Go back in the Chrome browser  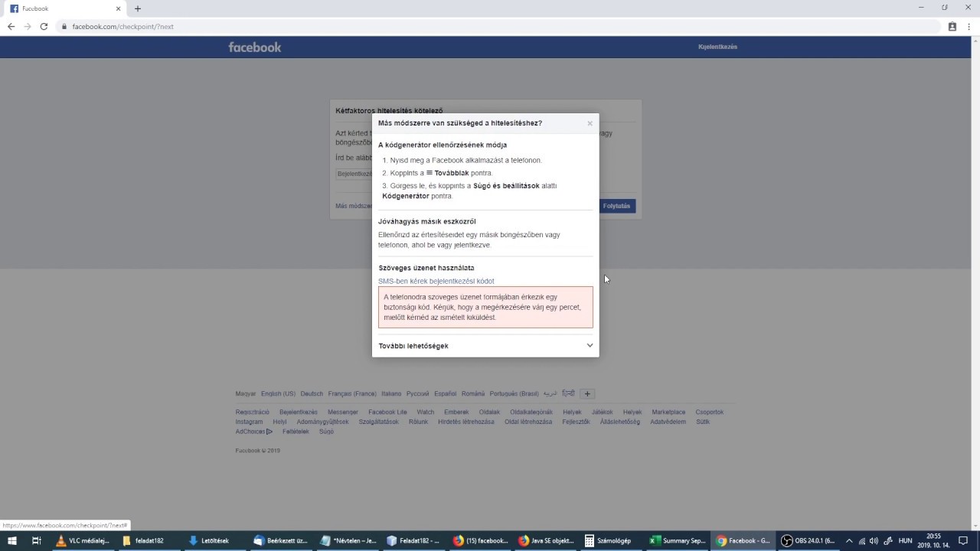point(11,26)
